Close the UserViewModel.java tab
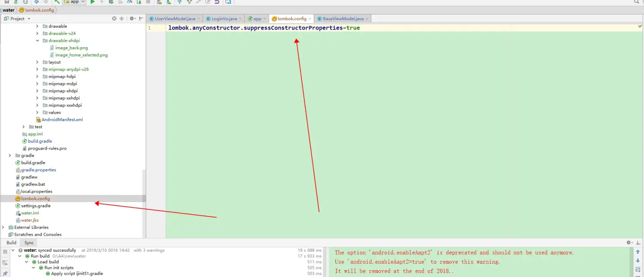Viewport: 644px width, 277px height. (198, 19)
